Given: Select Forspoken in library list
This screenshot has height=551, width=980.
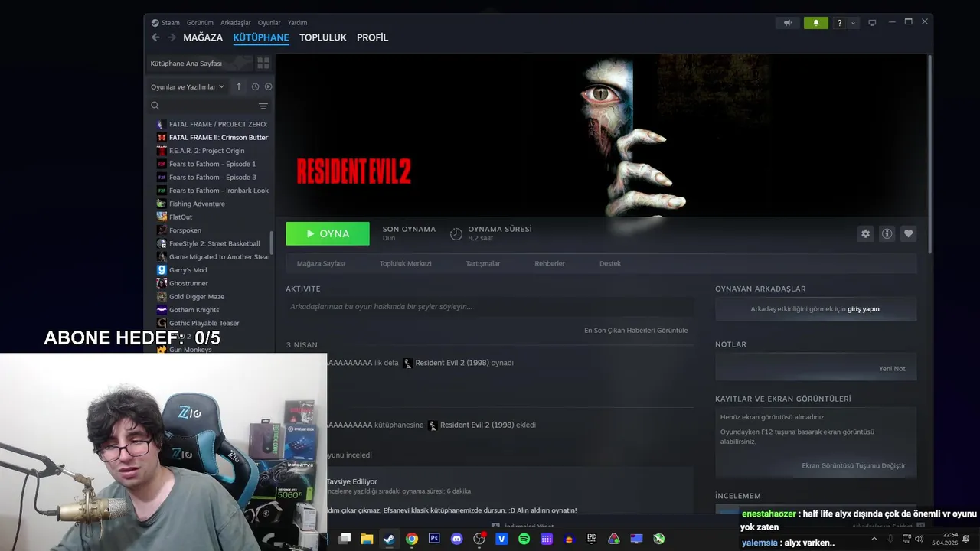Looking at the screenshot, I should (213, 230).
